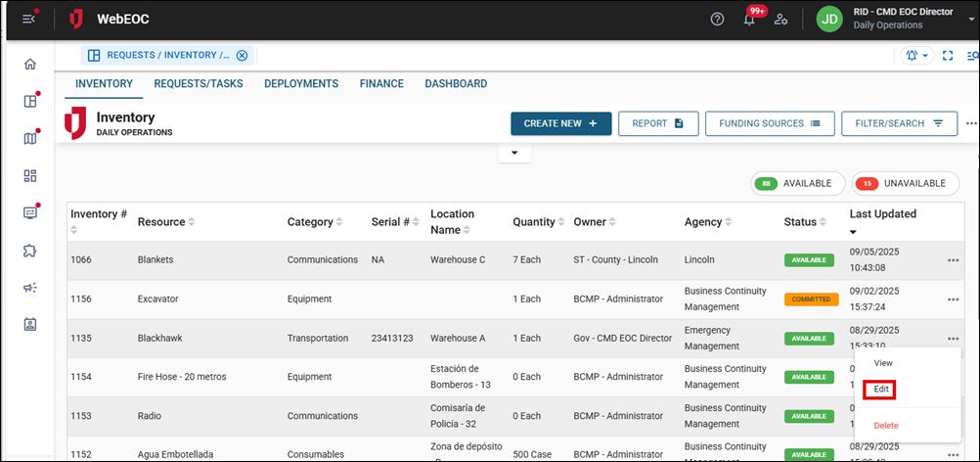The width and height of the screenshot is (980, 462).
Task: Click the Create New button
Action: (x=560, y=123)
